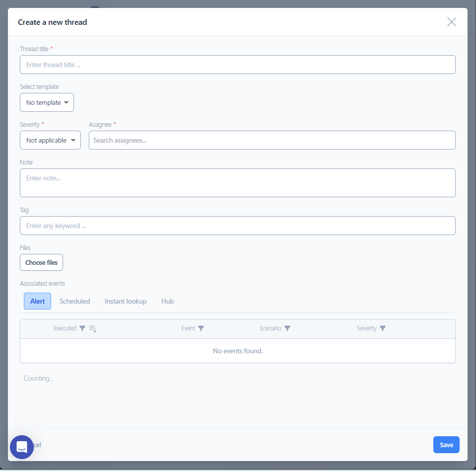This screenshot has width=476, height=471.
Task: Select the Alert tab
Action: pyautogui.click(x=38, y=301)
